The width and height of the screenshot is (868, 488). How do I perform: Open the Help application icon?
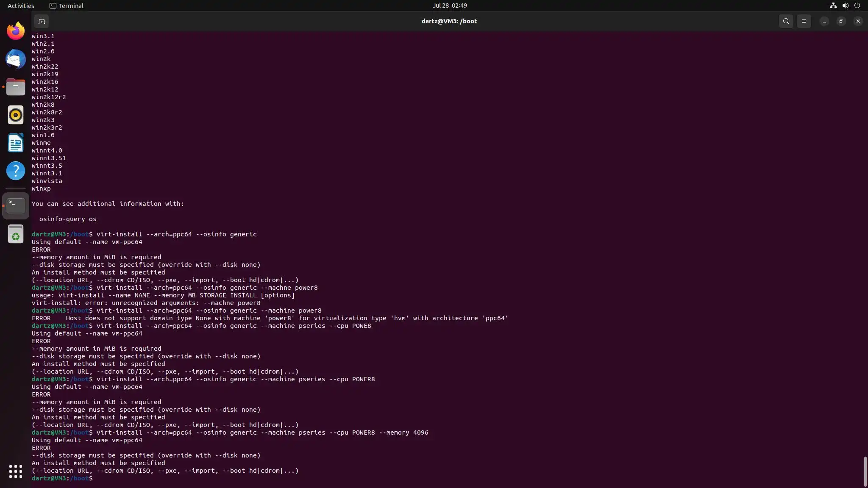tap(16, 171)
